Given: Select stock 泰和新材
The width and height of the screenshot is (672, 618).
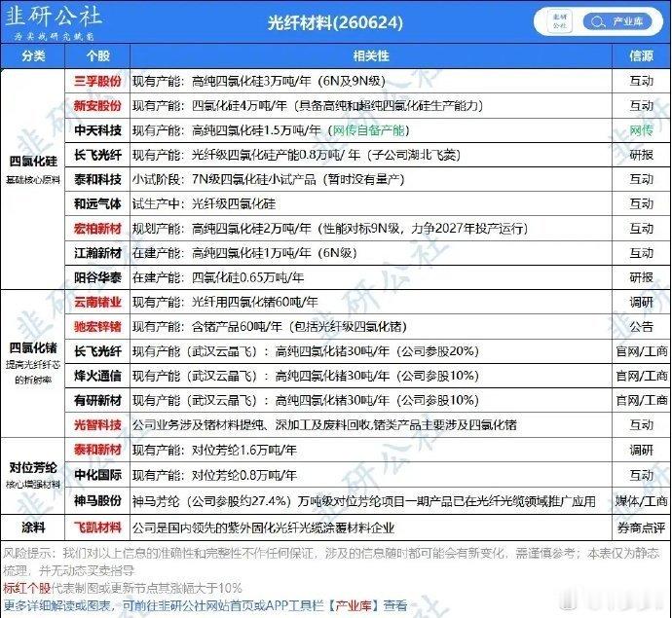Looking at the screenshot, I should [97, 450].
